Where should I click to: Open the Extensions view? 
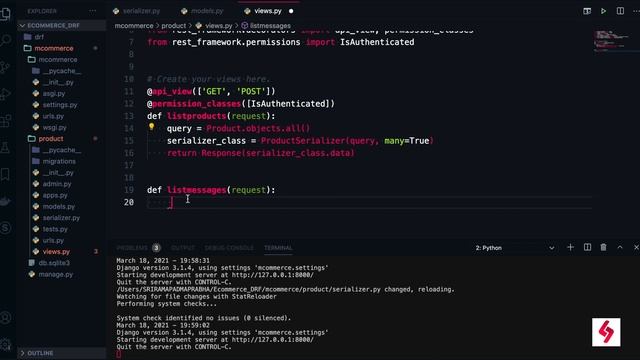6,121
